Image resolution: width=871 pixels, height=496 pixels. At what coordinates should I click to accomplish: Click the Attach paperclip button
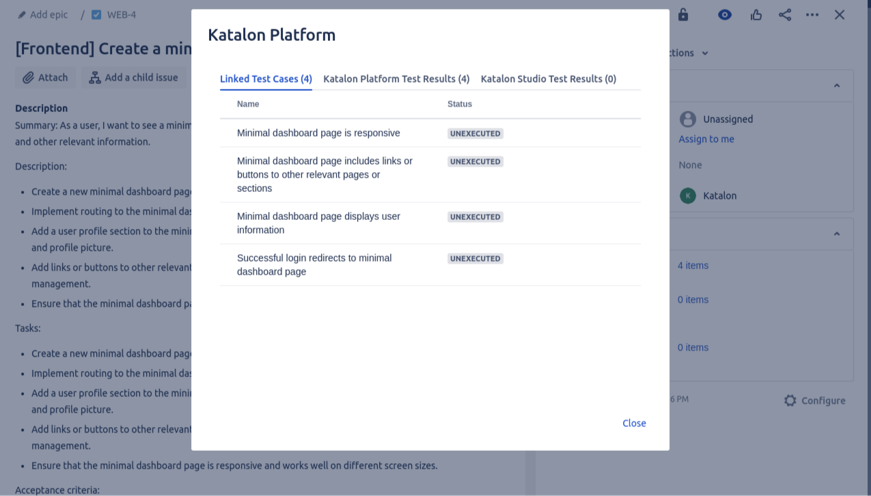click(x=47, y=78)
